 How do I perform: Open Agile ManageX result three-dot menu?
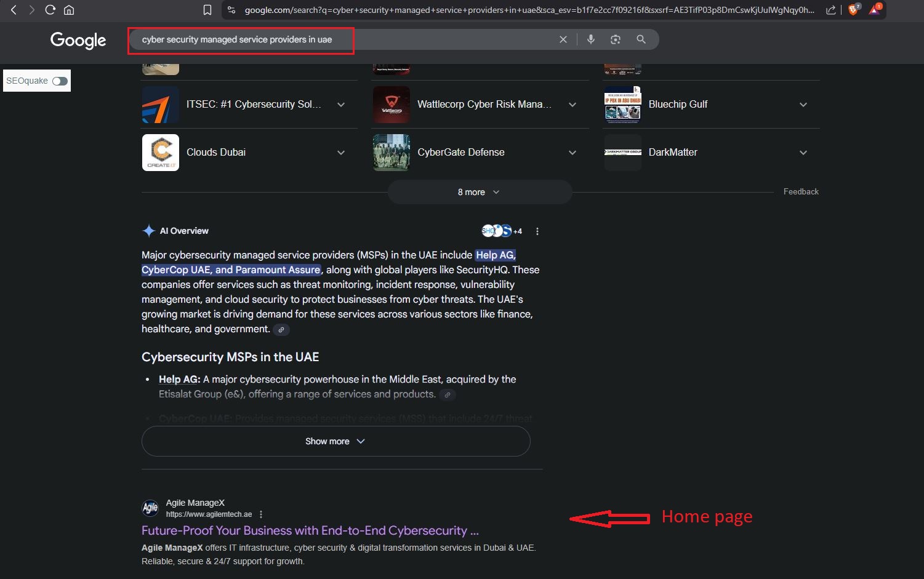tap(261, 514)
